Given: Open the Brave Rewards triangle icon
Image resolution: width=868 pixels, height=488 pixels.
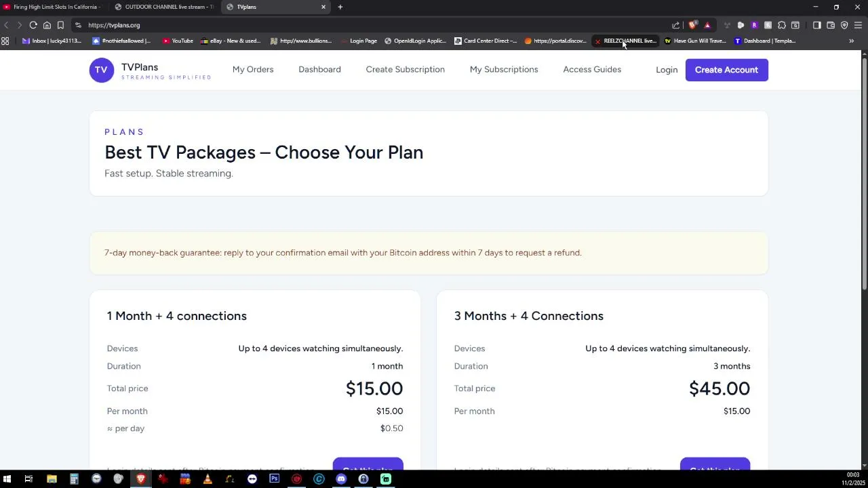Looking at the screenshot, I should click(x=707, y=25).
